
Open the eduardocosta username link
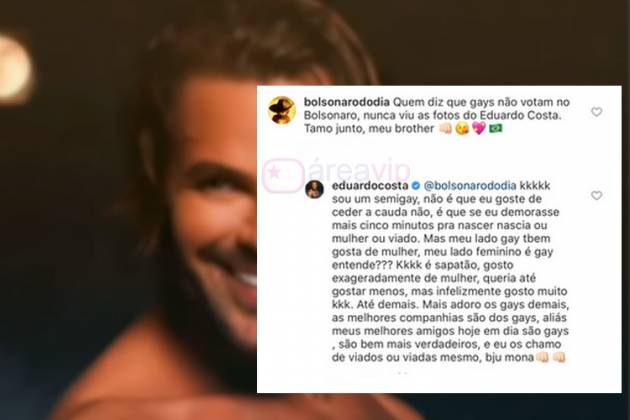(370, 186)
